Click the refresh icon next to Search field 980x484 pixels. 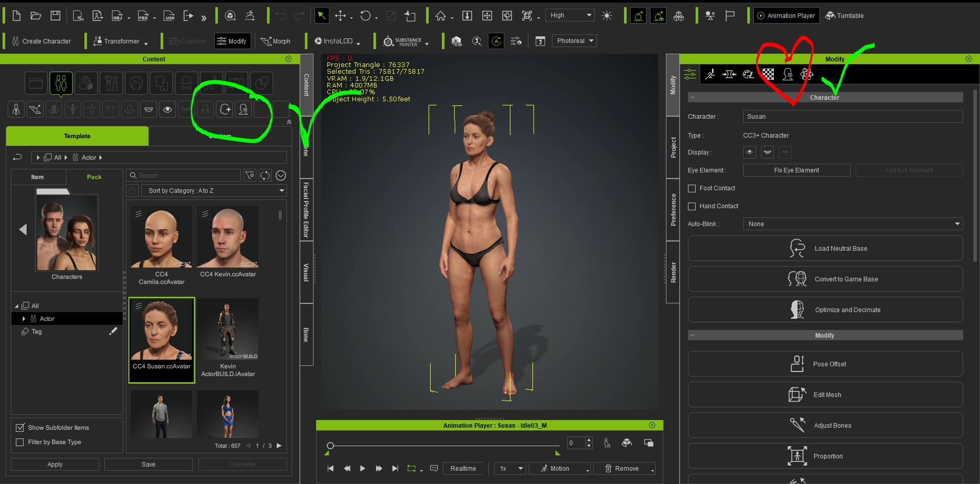pyautogui.click(x=265, y=175)
